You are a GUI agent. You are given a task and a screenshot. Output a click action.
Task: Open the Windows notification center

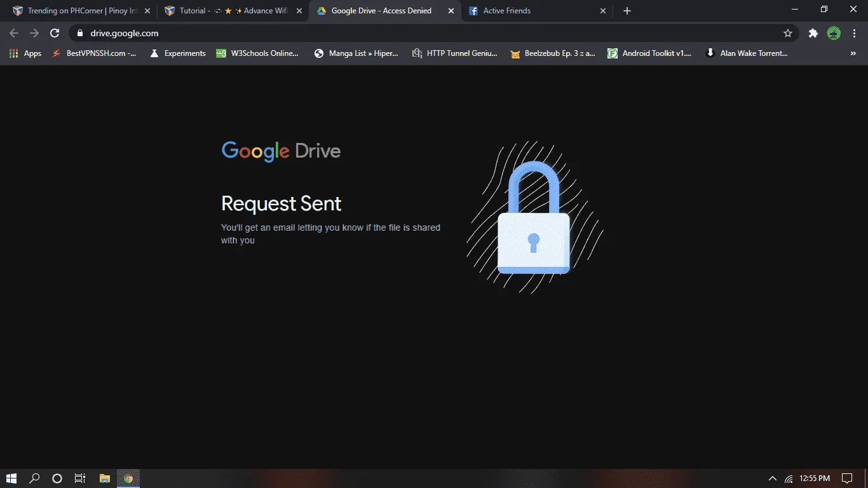[x=847, y=478]
